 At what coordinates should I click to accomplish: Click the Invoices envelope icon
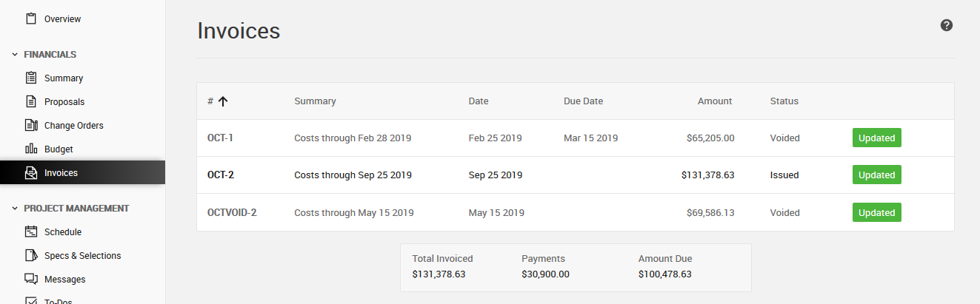[x=31, y=173]
